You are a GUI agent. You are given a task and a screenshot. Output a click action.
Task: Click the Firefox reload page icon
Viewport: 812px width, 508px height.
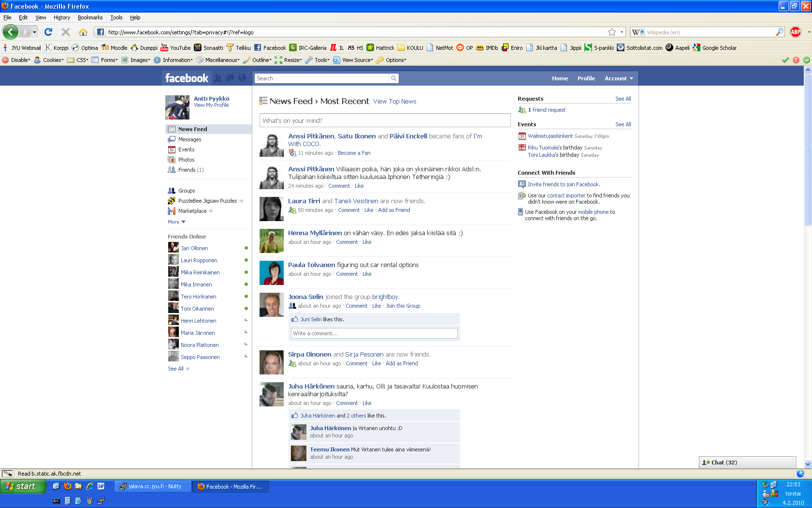[48, 32]
